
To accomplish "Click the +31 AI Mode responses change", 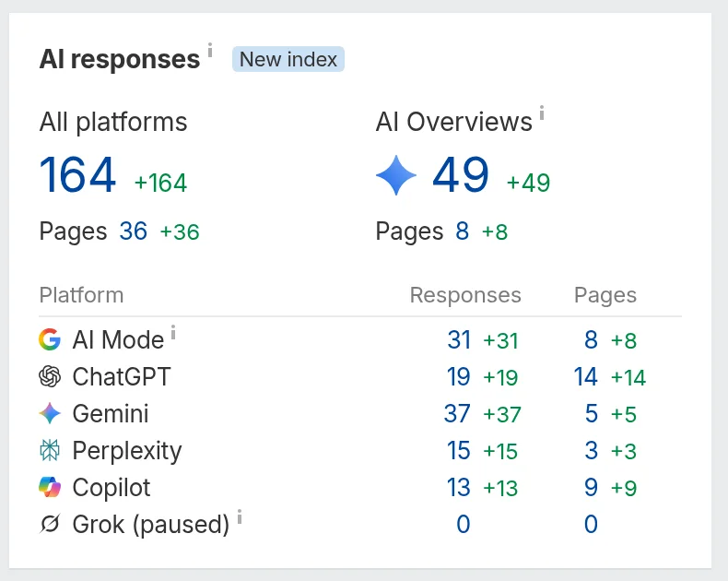I will (x=500, y=340).
